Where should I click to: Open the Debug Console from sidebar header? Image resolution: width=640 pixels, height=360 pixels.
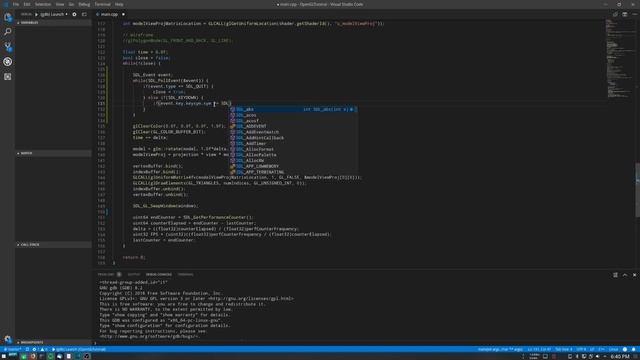pyautogui.click(x=84, y=14)
